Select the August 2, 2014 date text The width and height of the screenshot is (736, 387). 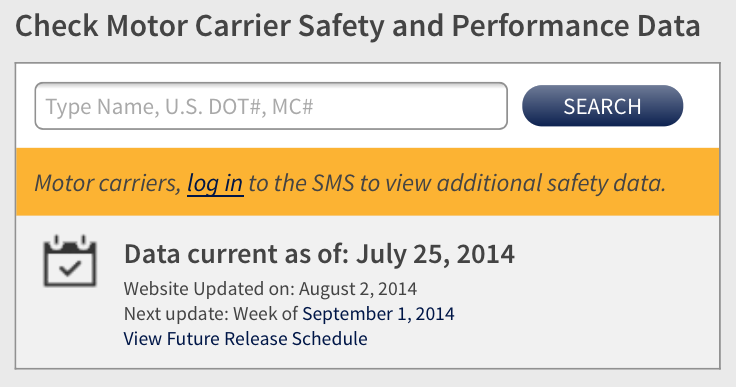[x=358, y=288]
